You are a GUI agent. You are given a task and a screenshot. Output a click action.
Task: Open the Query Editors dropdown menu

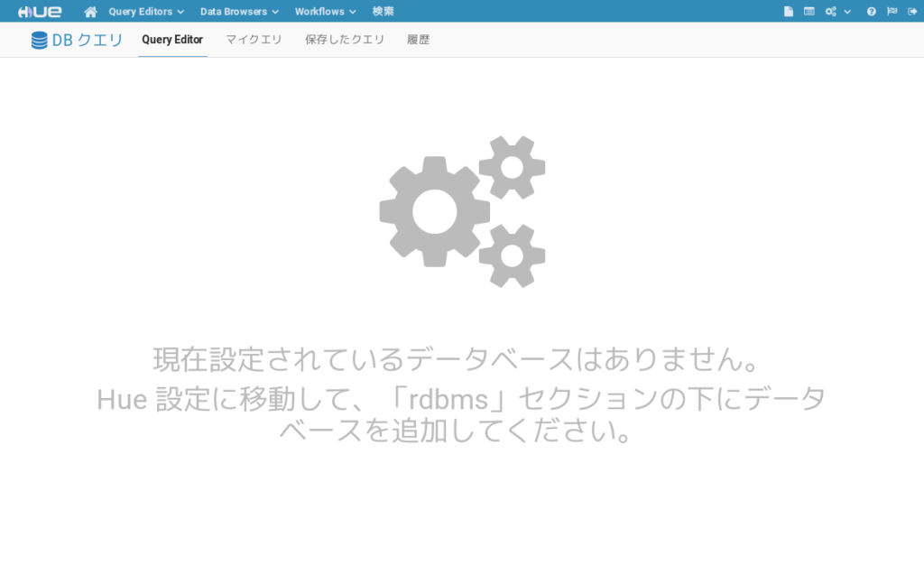[x=146, y=11]
